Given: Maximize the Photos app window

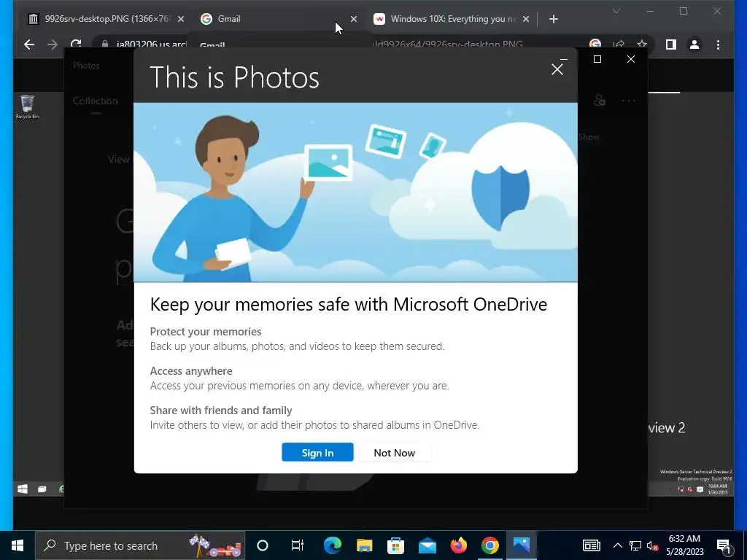Looking at the screenshot, I should 597,59.
